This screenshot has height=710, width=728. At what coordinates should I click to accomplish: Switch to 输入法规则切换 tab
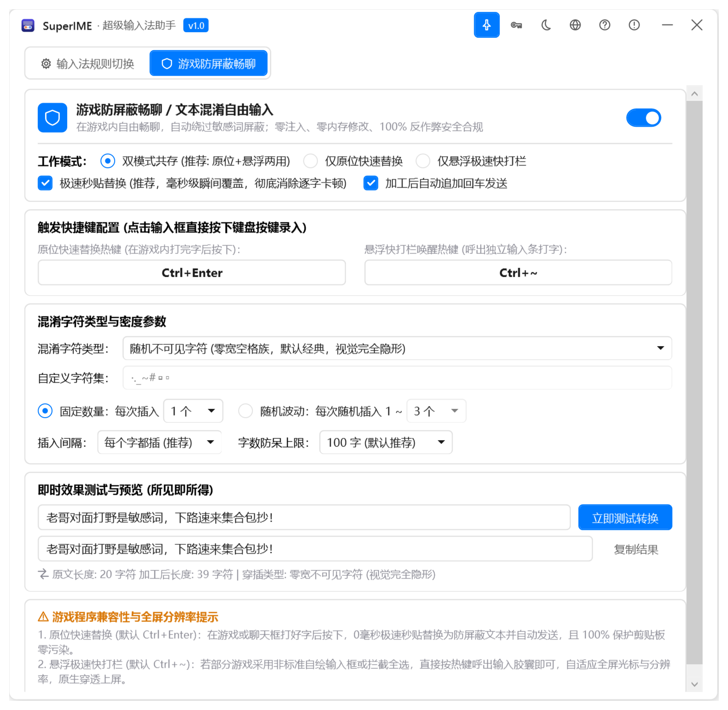(88, 64)
